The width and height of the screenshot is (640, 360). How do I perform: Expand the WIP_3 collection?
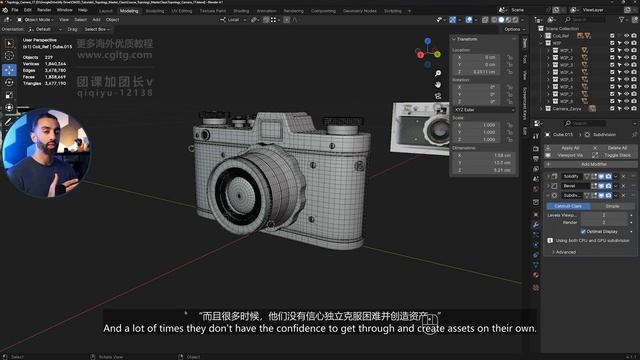click(x=548, y=65)
